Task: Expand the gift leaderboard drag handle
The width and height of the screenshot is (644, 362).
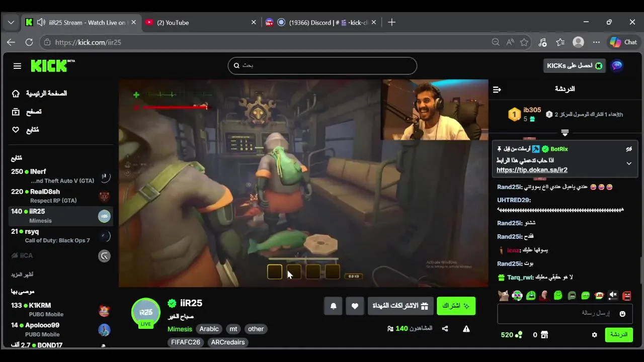Action: (x=565, y=133)
